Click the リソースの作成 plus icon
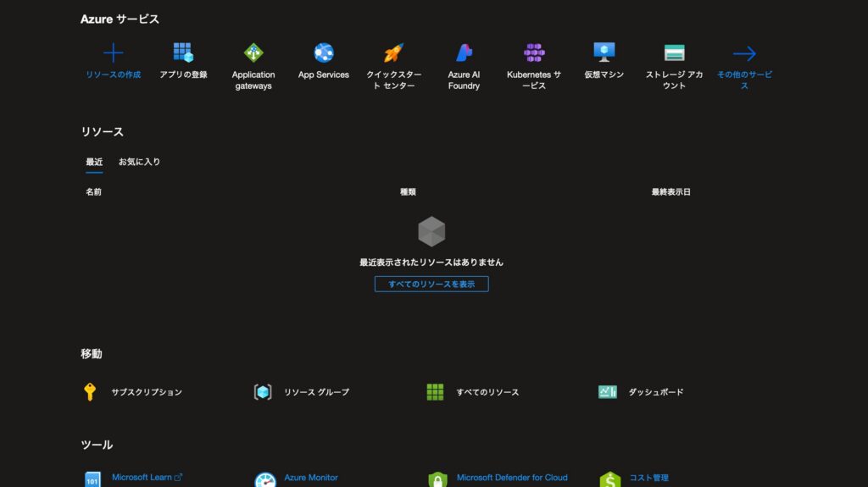The width and height of the screenshot is (868, 487). pyautogui.click(x=113, y=53)
